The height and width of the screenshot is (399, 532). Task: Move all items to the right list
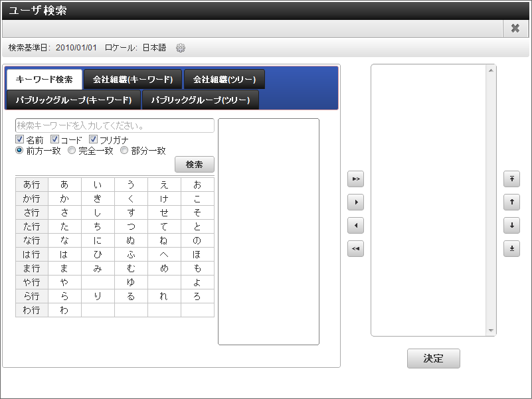pyautogui.click(x=355, y=179)
